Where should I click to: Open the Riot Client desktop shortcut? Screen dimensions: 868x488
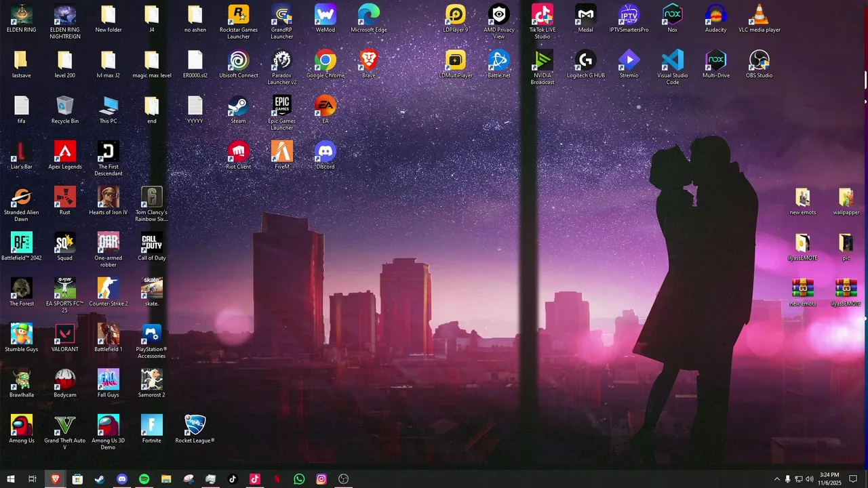239,155
